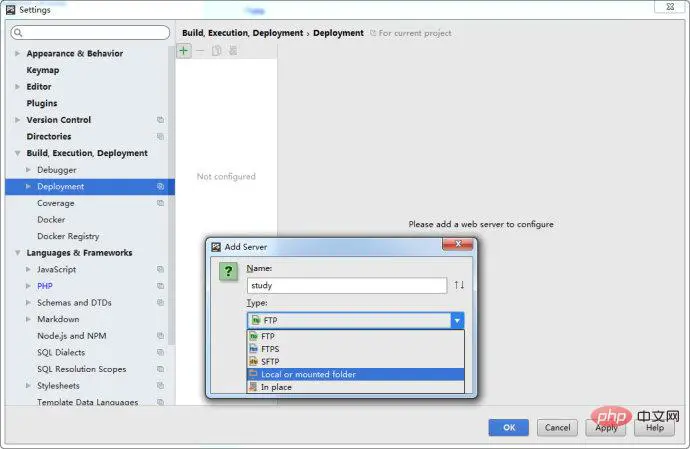
Task: Collapse Build, Execution, Deployment section
Action: (17, 154)
